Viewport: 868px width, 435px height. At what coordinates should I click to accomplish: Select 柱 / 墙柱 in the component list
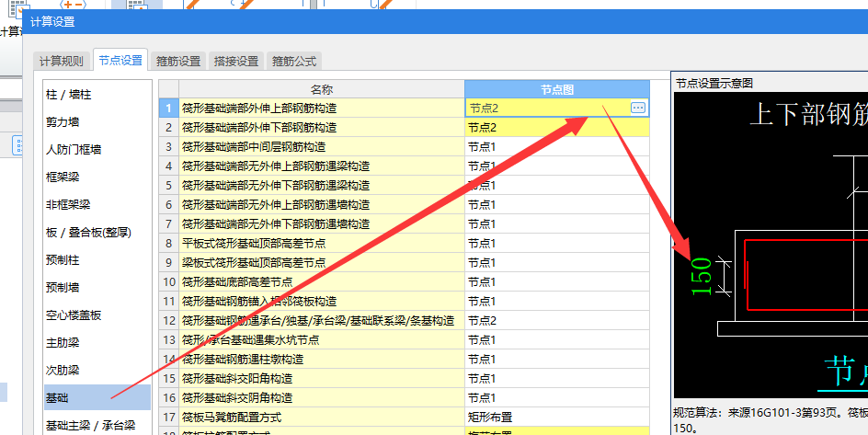pyautogui.click(x=97, y=95)
